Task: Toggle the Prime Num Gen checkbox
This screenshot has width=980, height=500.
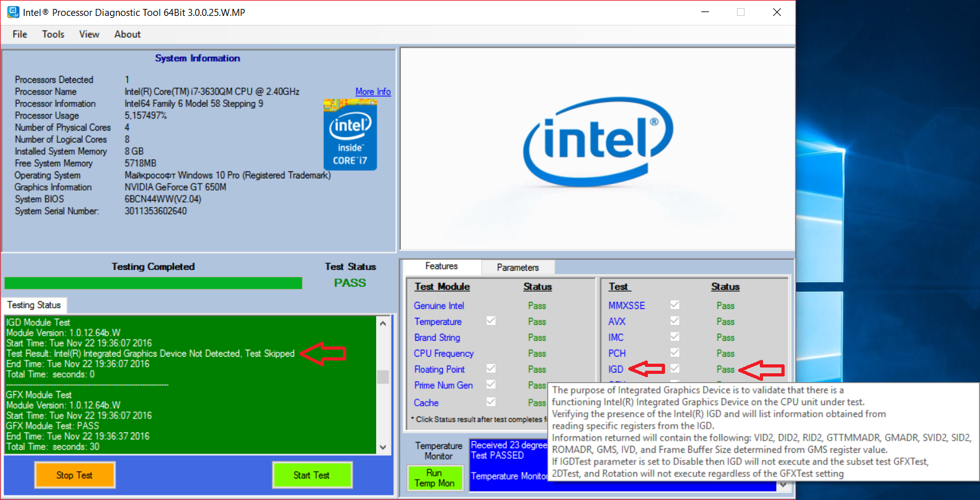Action: pos(491,385)
